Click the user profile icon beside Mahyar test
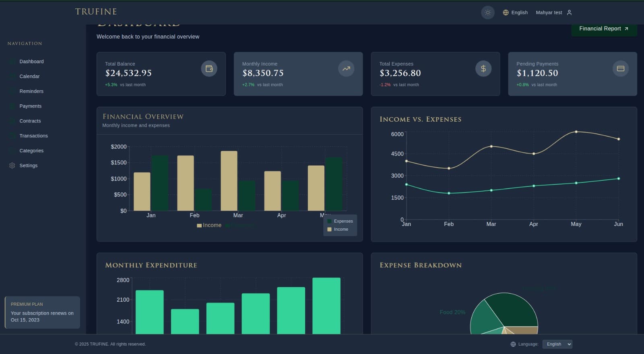The height and width of the screenshot is (354, 644). tap(569, 12)
